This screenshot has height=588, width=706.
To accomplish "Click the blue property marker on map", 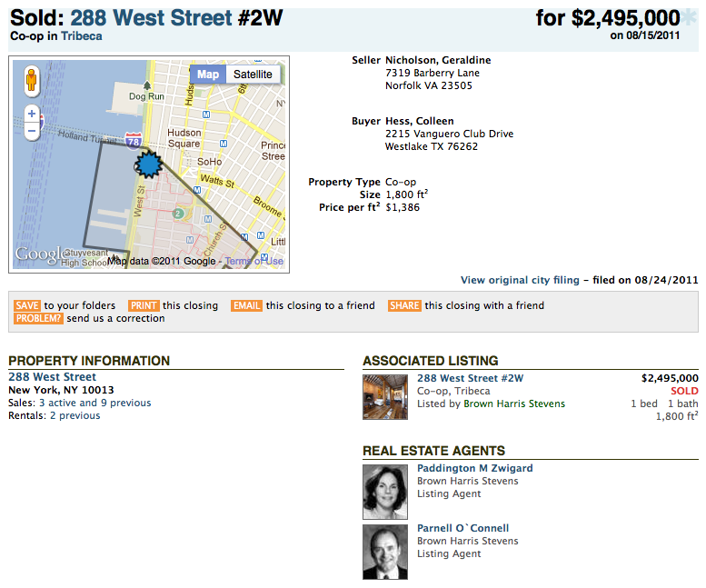I will [146, 164].
